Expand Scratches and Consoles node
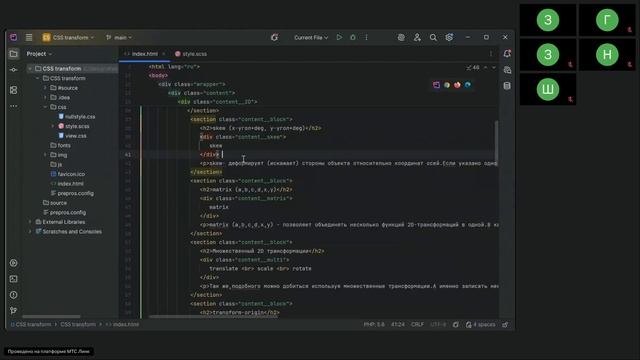This screenshot has width=640, height=360. point(30,231)
